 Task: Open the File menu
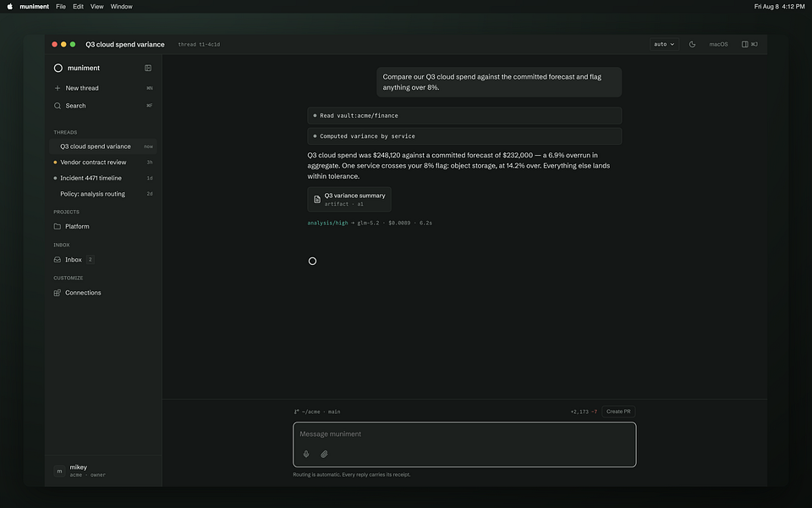[x=61, y=7]
